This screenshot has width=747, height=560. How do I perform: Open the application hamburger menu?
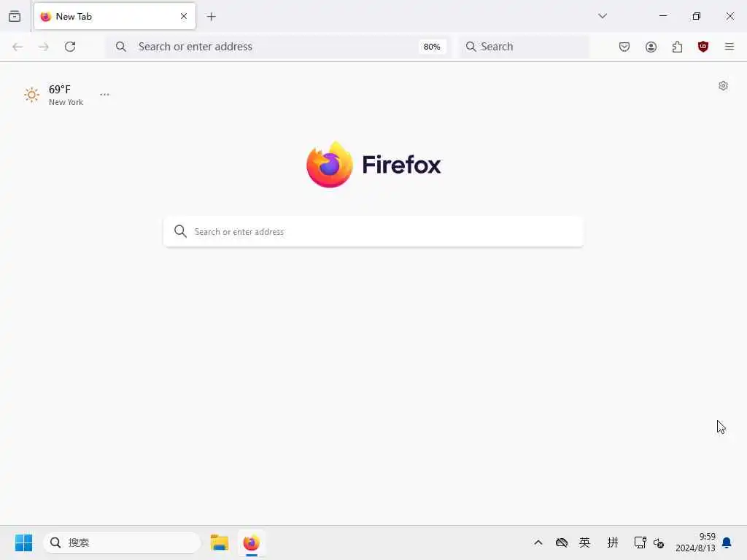(729, 47)
